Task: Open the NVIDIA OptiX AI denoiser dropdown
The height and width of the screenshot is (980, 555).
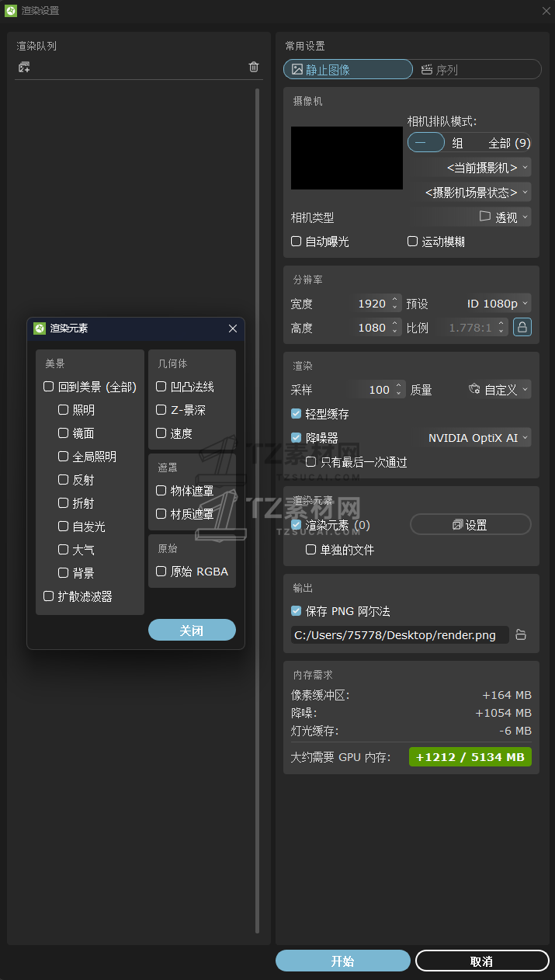Action: pyautogui.click(x=479, y=438)
